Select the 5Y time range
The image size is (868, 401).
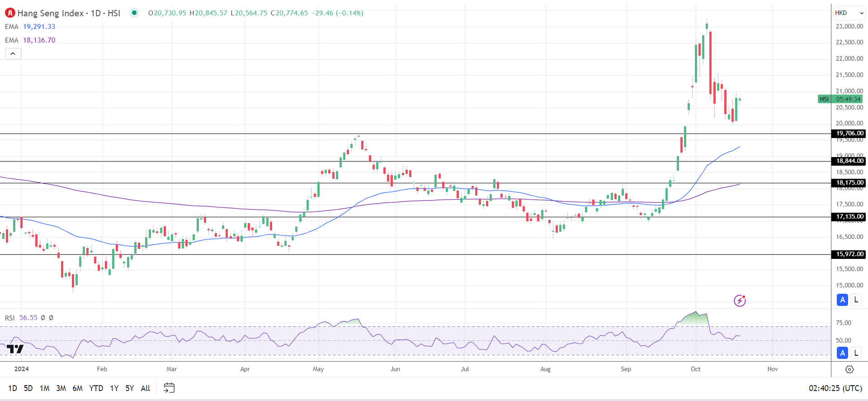click(130, 388)
